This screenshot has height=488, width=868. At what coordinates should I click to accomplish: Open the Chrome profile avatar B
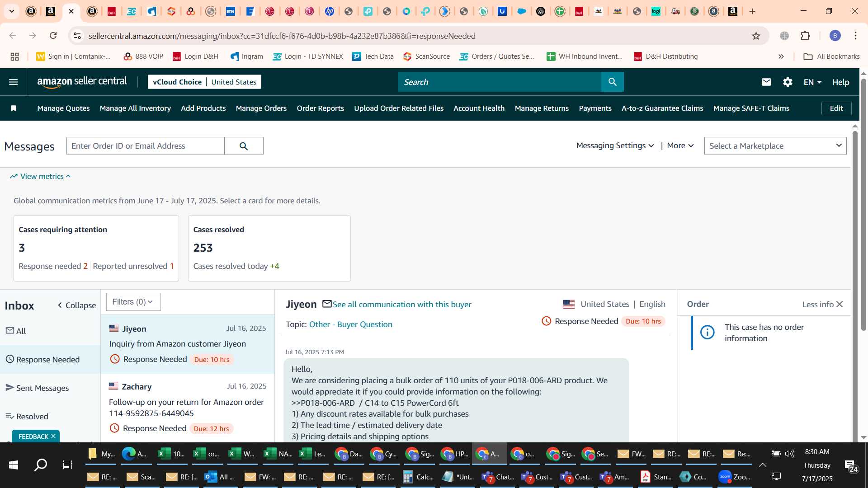(x=835, y=36)
